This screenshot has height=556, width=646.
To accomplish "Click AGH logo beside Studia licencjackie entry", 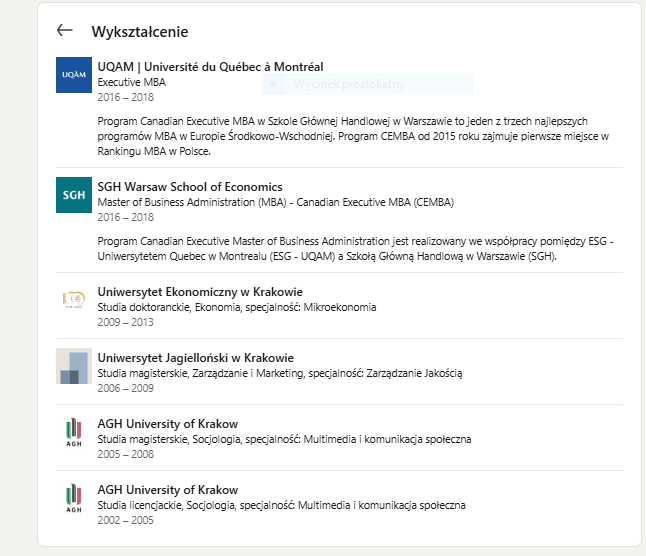I will pos(74,498).
